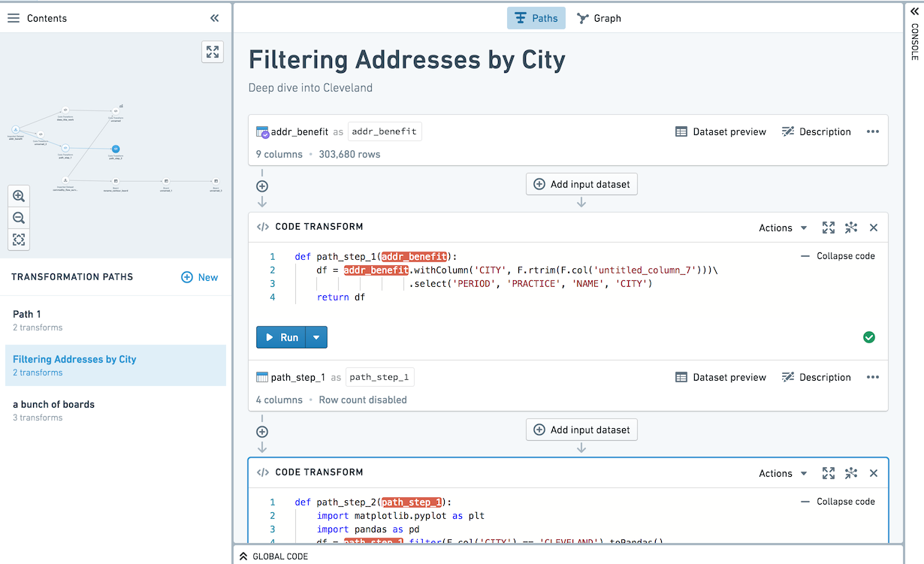Select the Filtering Addresses by City path
Screen dimensions: 924x564
(116, 365)
